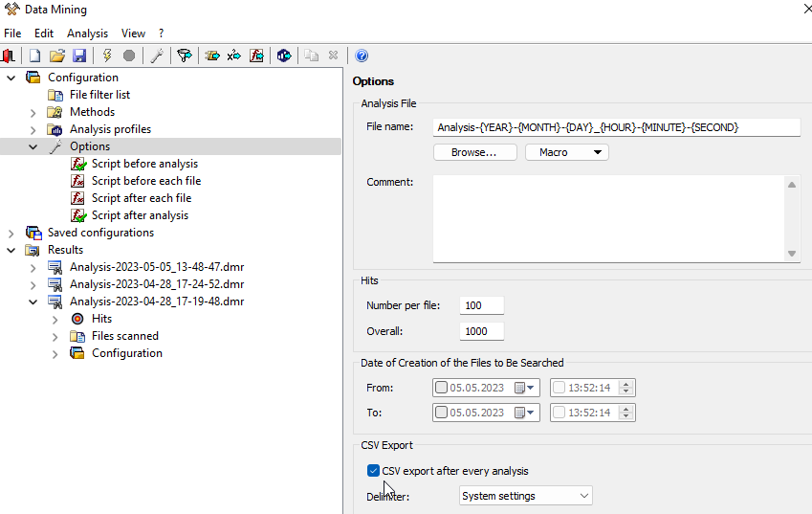Viewport: 812px width, 514px height.
Task: Open a configuration with the folder icon
Action: (x=57, y=56)
